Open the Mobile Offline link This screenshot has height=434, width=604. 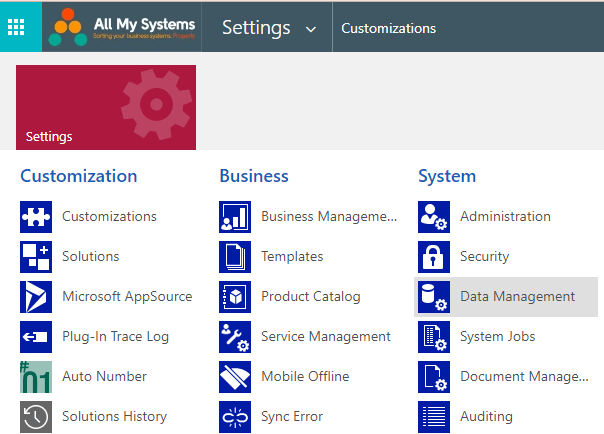click(x=305, y=376)
